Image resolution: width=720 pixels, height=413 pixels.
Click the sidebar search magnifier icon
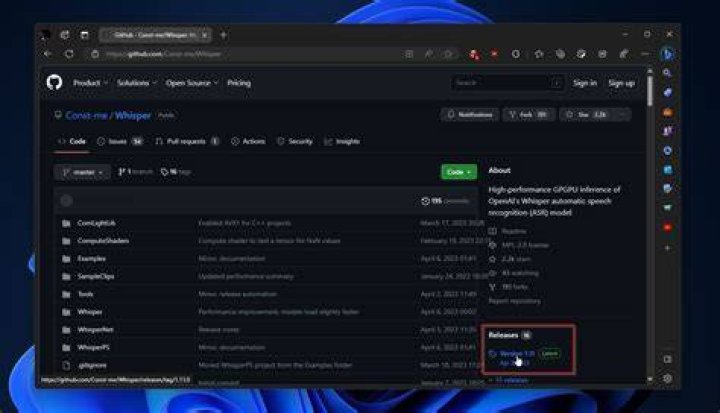coord(668,73)
